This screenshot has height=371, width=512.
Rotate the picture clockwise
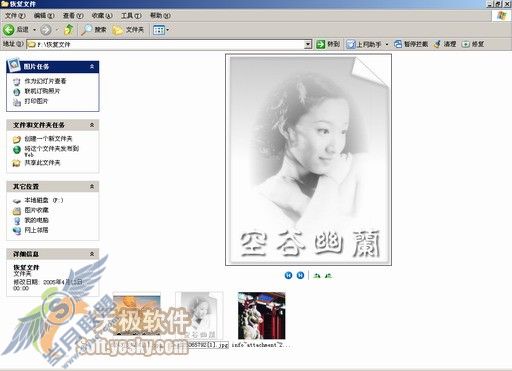[x=317, y=276]
